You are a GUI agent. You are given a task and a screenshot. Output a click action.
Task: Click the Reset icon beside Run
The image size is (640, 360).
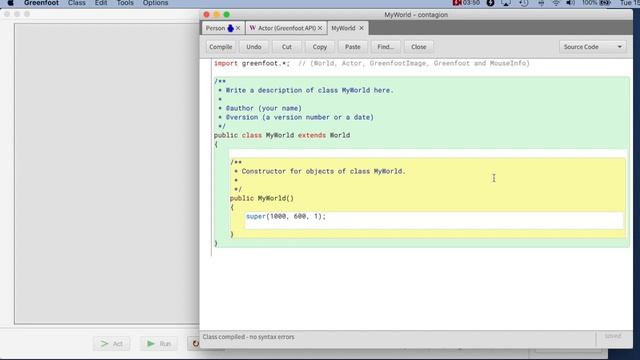coord(195,344)
